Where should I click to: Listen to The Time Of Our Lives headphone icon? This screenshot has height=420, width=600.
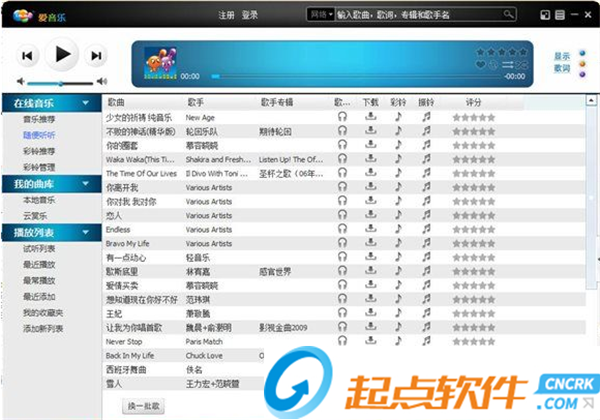[x=342, y=173]
